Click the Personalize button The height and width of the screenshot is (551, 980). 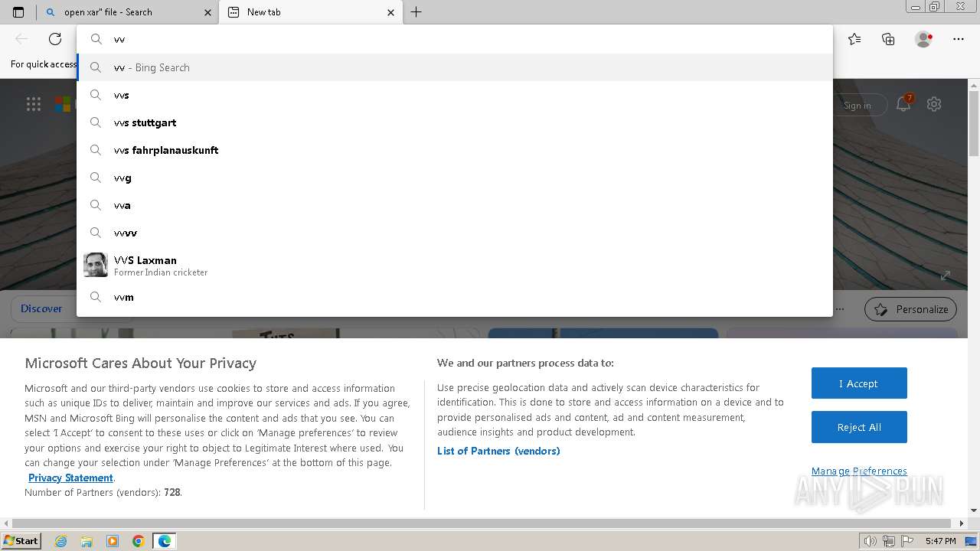pos(910,309)
